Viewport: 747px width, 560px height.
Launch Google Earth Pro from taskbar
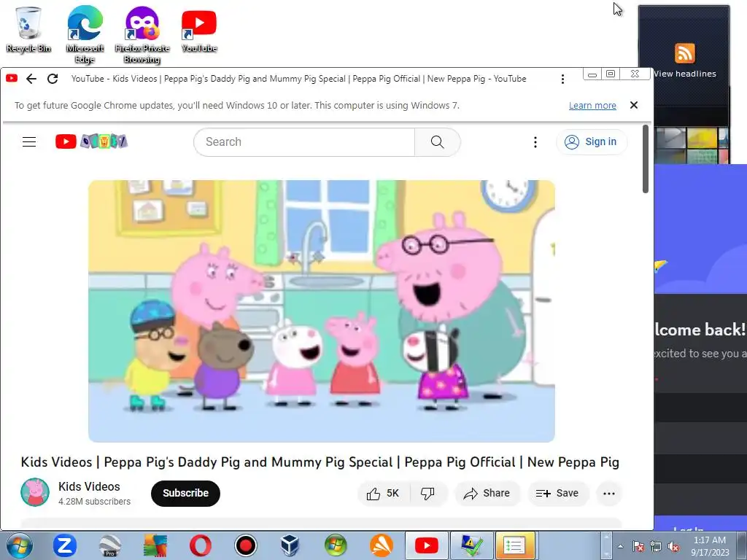click(109, 545)
